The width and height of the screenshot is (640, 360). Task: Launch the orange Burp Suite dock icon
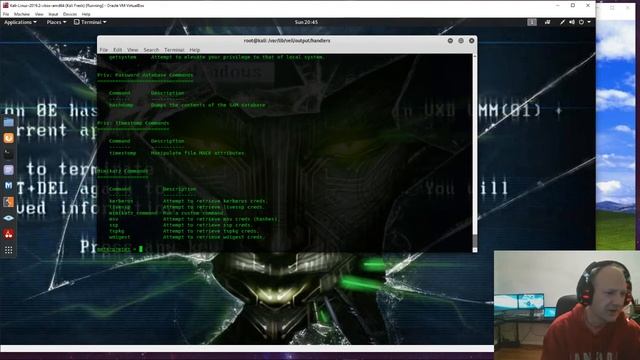click(9, 138)
